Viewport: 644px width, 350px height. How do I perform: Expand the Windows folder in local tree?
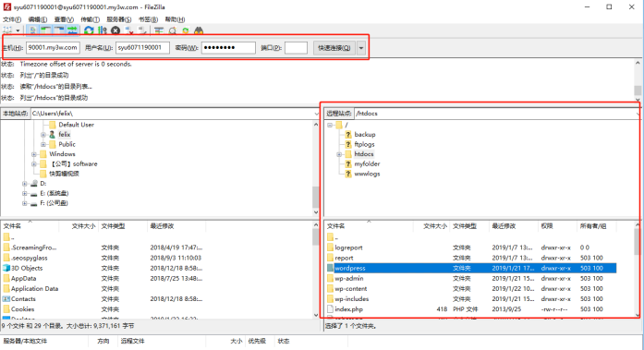coord(34,154)
